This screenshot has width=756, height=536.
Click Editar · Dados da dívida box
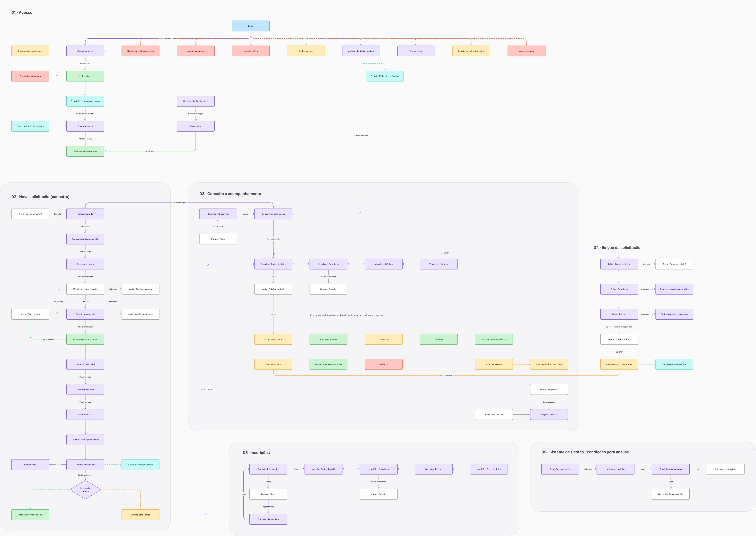tap(619, 264)
